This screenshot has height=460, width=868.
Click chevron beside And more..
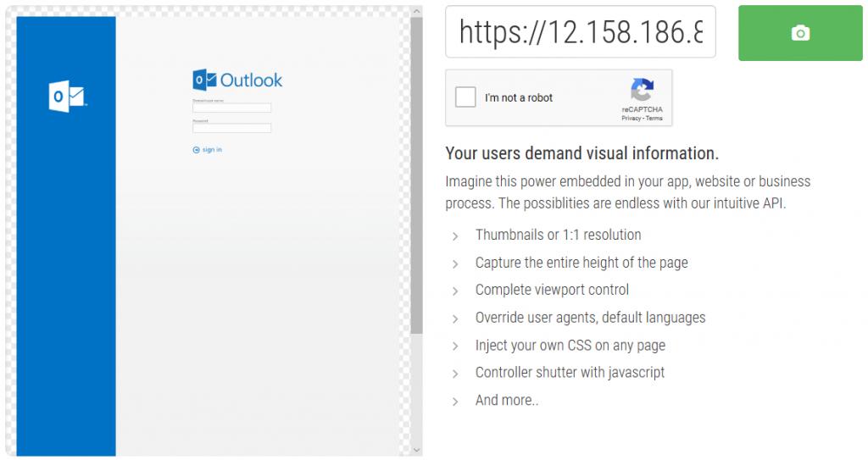455,402
